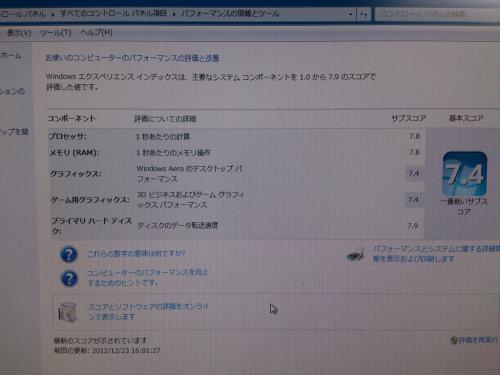Click the shield icon next to 評価を再実行
The height and width of the screenshot is (375, 500).
[x=454, y=340]
